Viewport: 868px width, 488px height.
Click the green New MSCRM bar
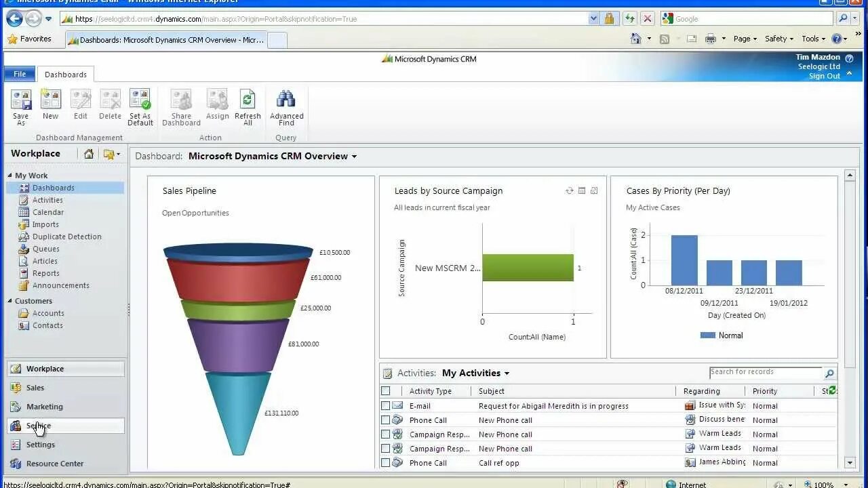pyautogui.click(x=528, y=268)
